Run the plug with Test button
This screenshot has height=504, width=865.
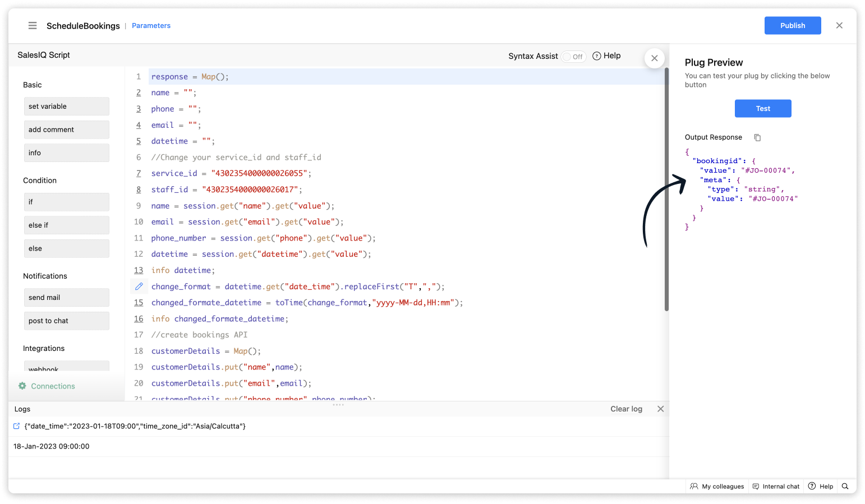point(762,109)
